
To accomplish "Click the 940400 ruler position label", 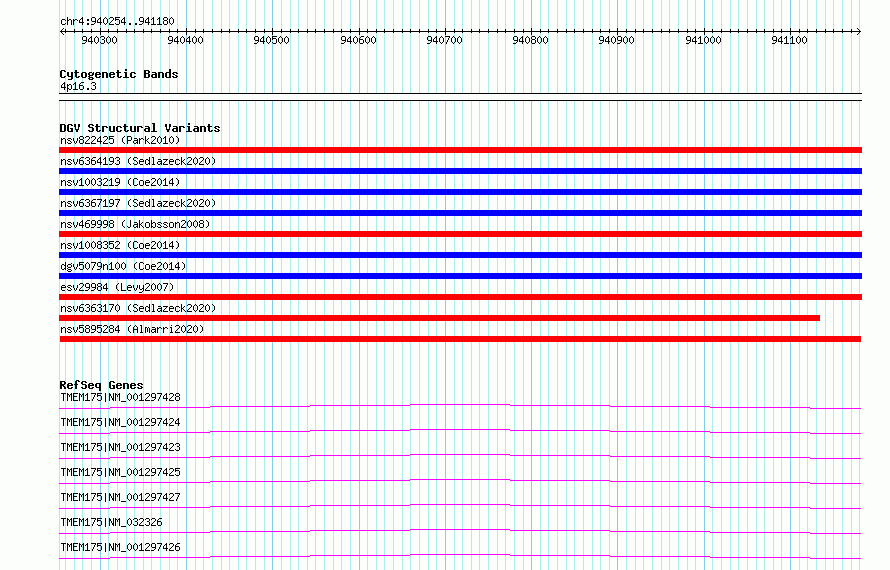I will pyautogui.click(x=185, y=40).
